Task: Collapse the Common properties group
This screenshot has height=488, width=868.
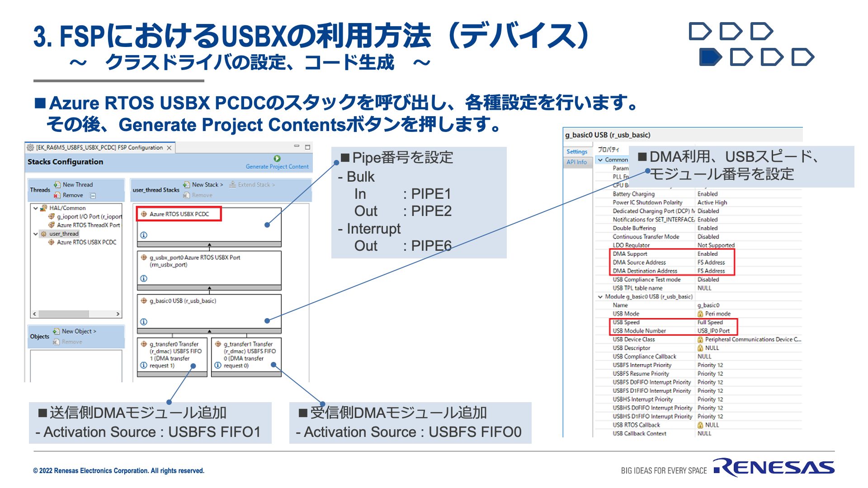Action: 600,160
